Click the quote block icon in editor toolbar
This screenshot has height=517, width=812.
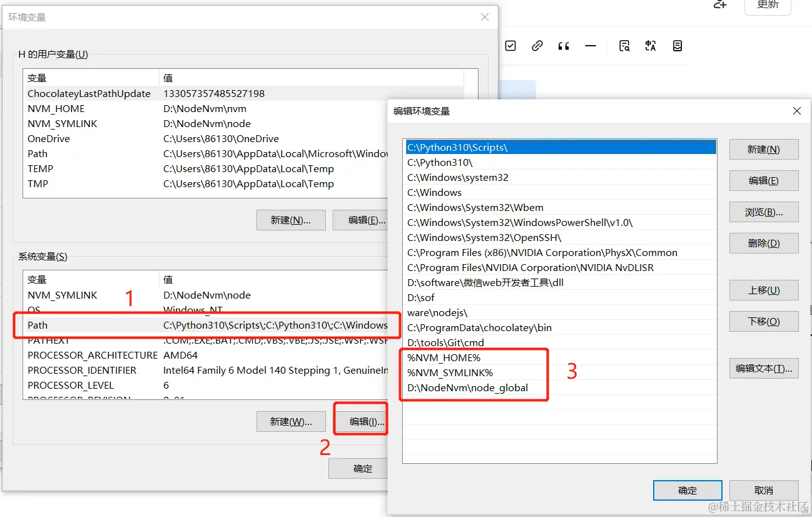point(564,46)
